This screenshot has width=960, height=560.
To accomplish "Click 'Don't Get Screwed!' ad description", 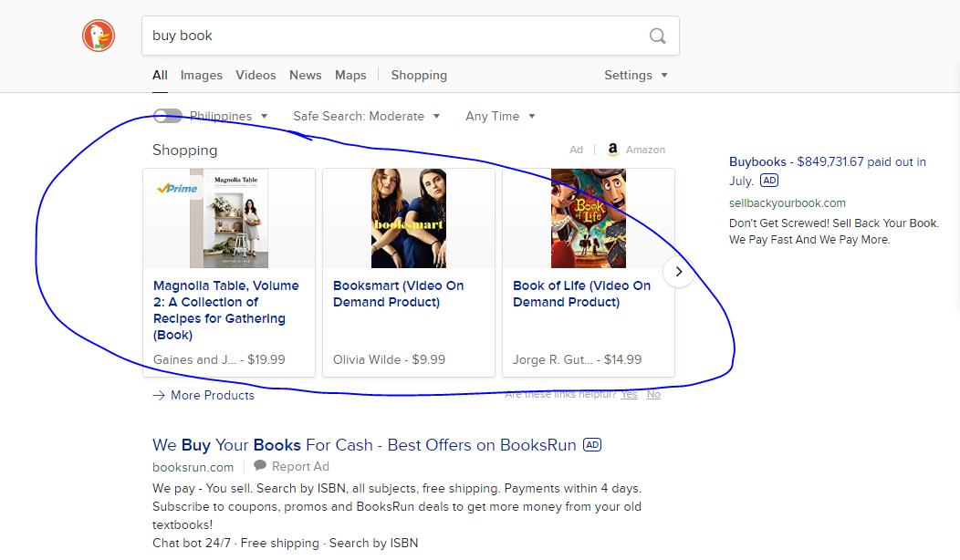I will pos(834,232).
